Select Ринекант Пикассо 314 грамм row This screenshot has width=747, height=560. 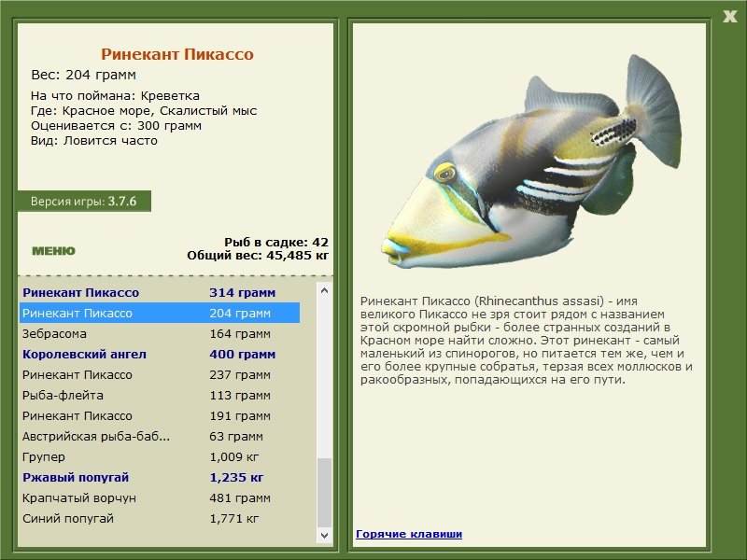pos(160,292)
